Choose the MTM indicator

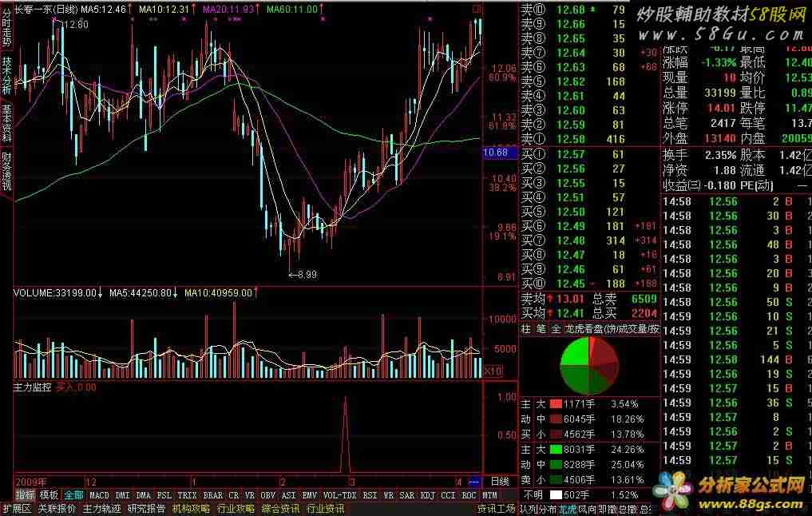click(x=490, y=495)
